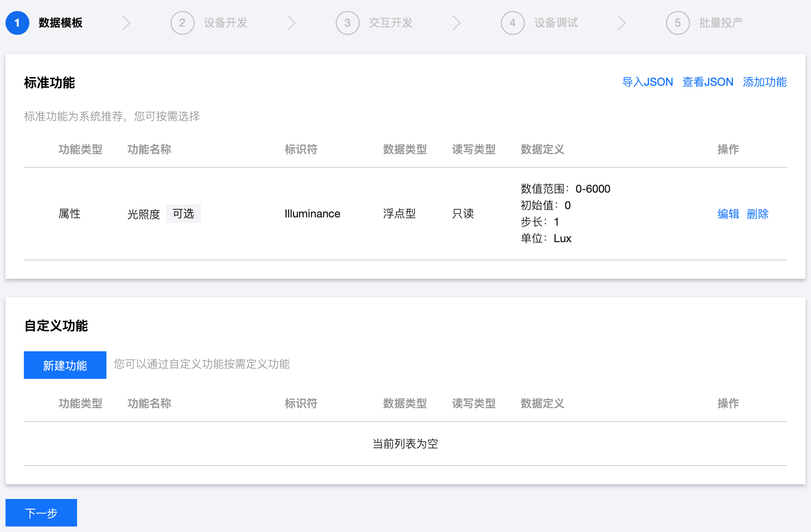Delete the Illuminance property
Screen dimensions: 811x532
click(x=757, y=214)
